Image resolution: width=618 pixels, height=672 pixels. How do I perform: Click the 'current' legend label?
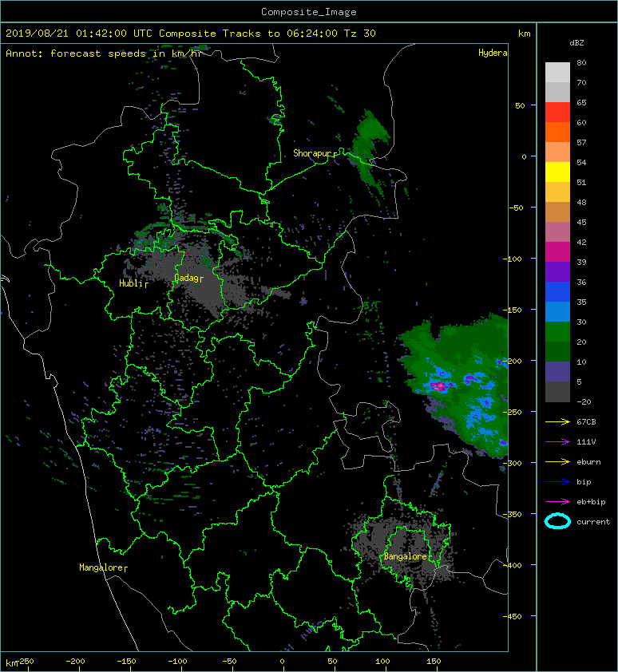coord(593,522)
